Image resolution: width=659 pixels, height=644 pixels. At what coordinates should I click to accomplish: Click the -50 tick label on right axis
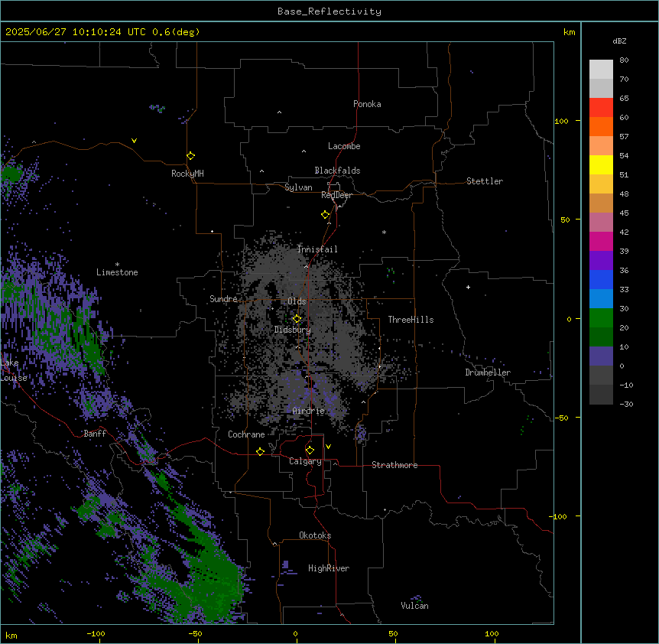click(561, 418)
